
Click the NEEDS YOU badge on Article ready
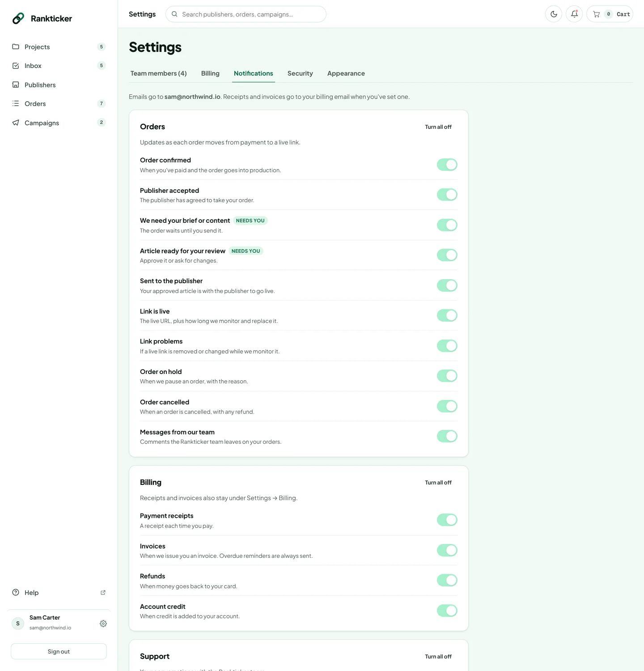[246, 251]
